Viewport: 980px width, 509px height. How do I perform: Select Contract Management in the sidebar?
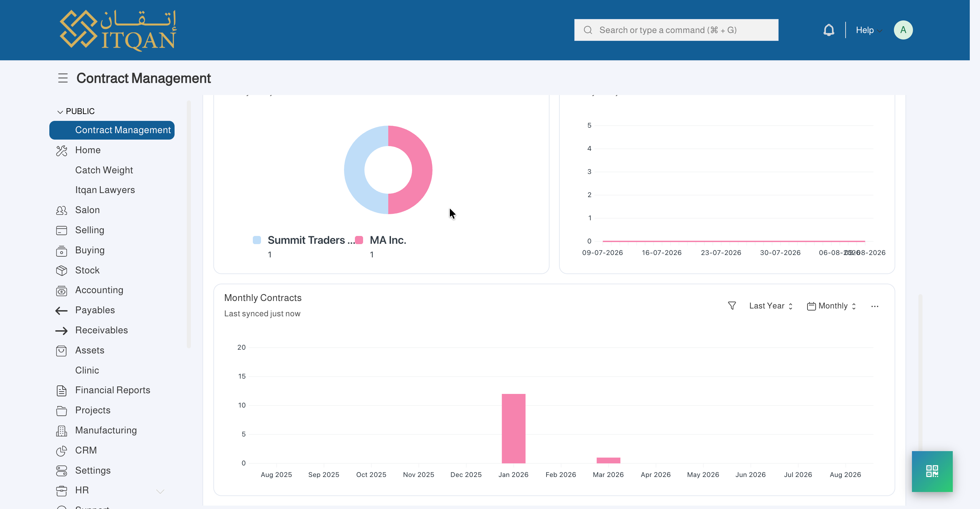click(x=112, y=130)
